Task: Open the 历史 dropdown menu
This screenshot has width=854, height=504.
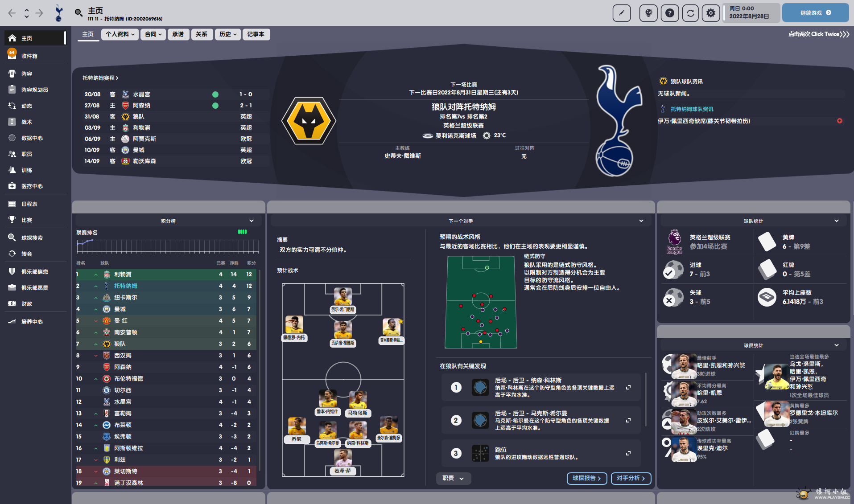Action: pyautogui.click(x=227, y=34)
